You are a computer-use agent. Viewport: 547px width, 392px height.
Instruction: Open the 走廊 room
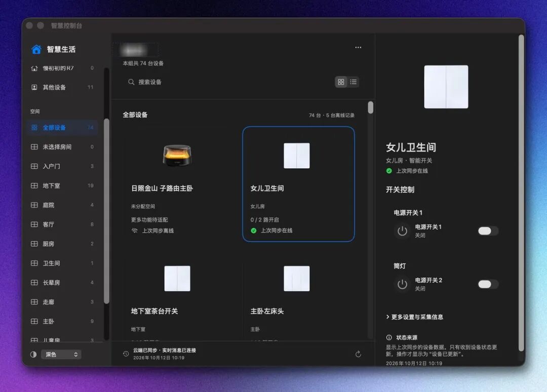[x=63, y=302]
